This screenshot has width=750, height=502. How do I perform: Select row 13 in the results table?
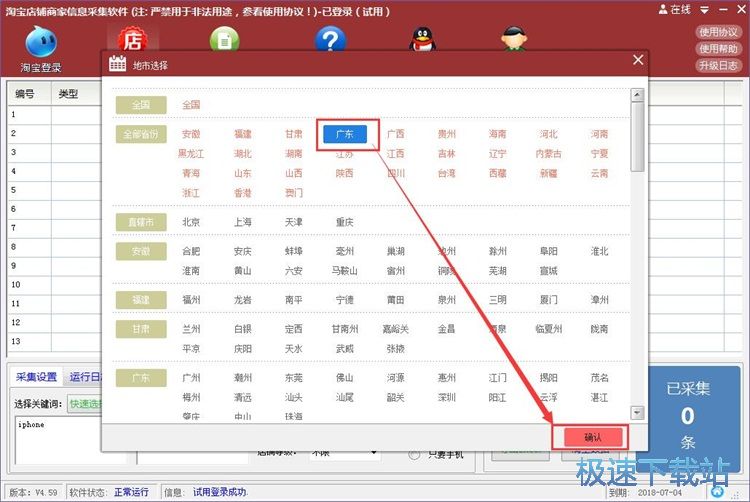coord(55,341)
